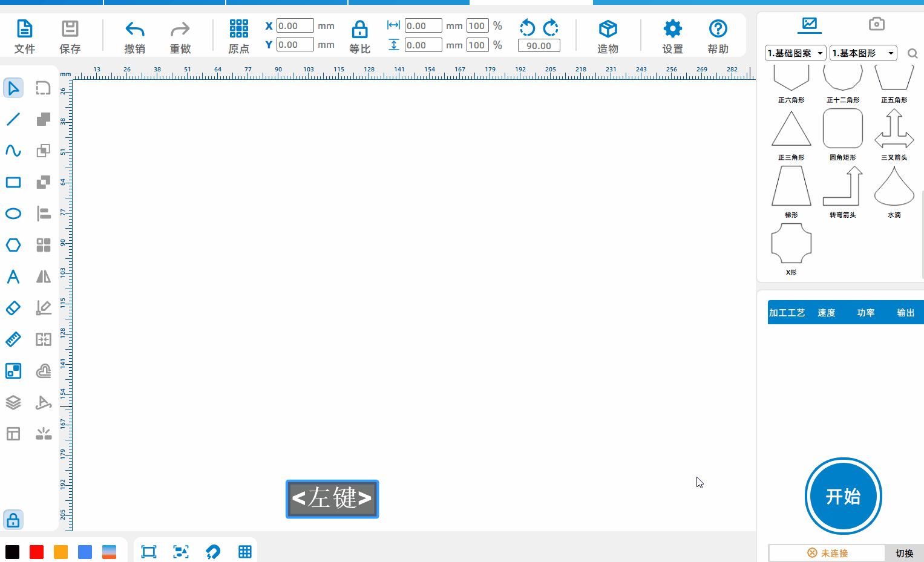Click the 未连接 connection status
The image size is (924, 562).
pos(827,553)
